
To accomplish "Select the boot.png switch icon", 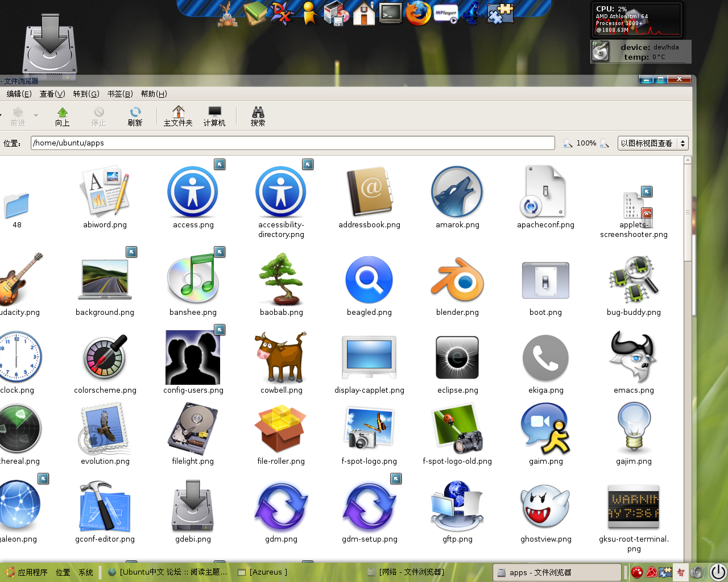I will pyautogui.click(x=545, y=280).
